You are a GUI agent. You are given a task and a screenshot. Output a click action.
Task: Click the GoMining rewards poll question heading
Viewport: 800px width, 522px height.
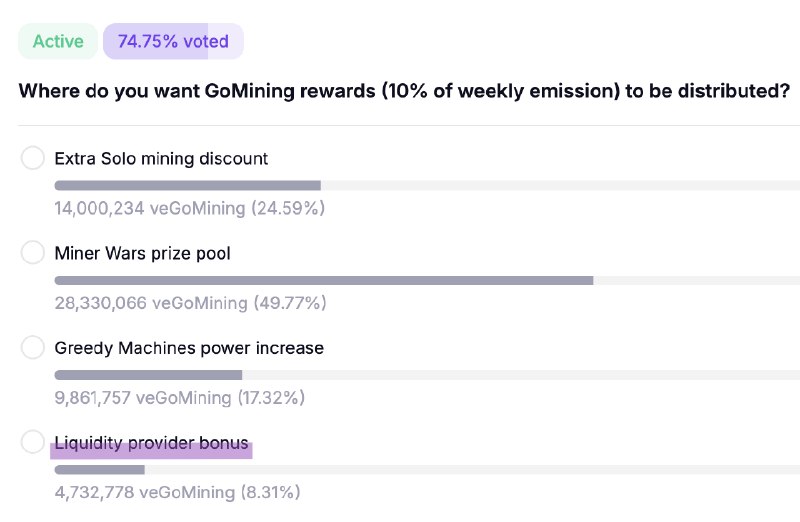[x=404, y=91]
